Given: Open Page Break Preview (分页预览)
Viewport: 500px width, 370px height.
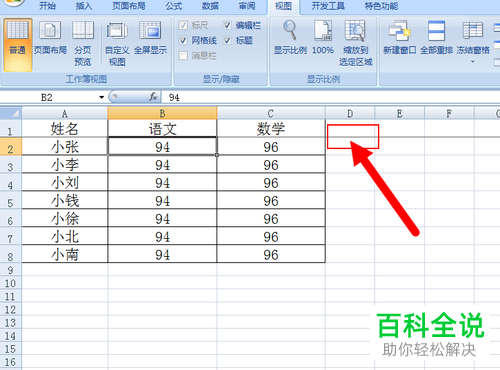Looking at the screenshot, I should (x=83, y=43).
